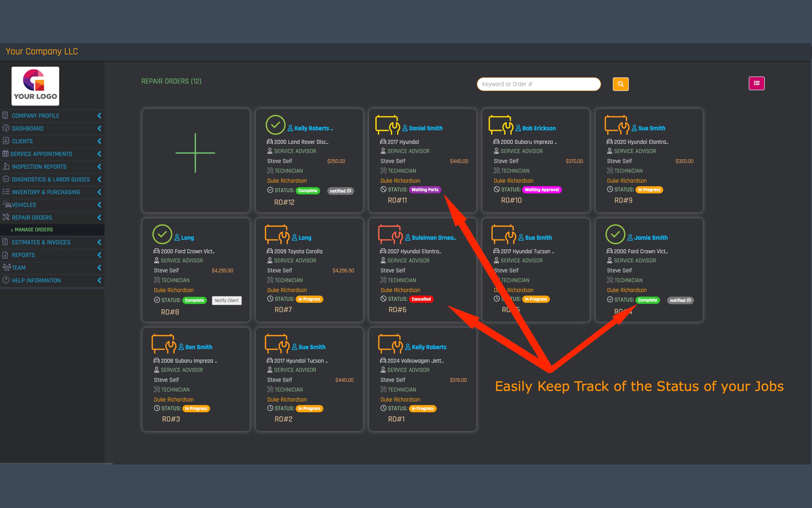Click the orange search magnifier button
812x508 pixels.
(x=620, y=84)
